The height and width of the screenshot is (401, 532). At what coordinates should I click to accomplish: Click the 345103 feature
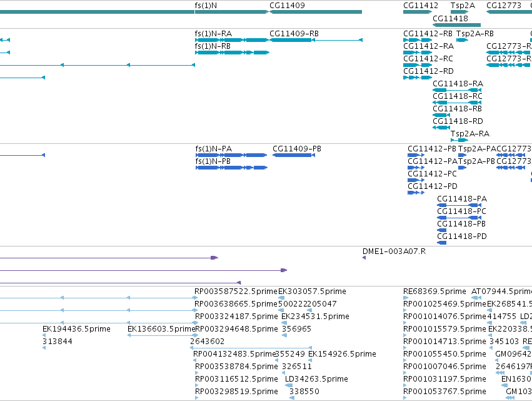pyautogui.click(x=491, y=348)
